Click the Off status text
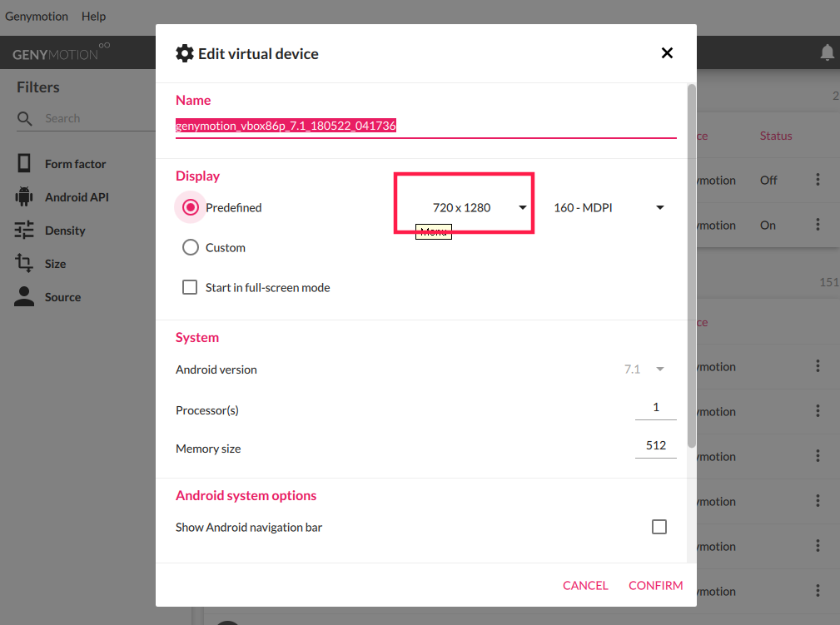Screen dimensions: 840x625 (x=768, y=181)
